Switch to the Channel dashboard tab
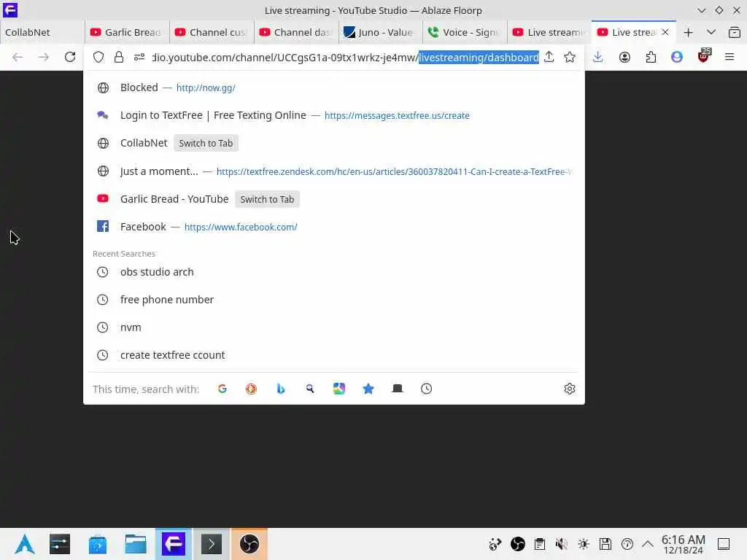747x560 pixels. 296,32
